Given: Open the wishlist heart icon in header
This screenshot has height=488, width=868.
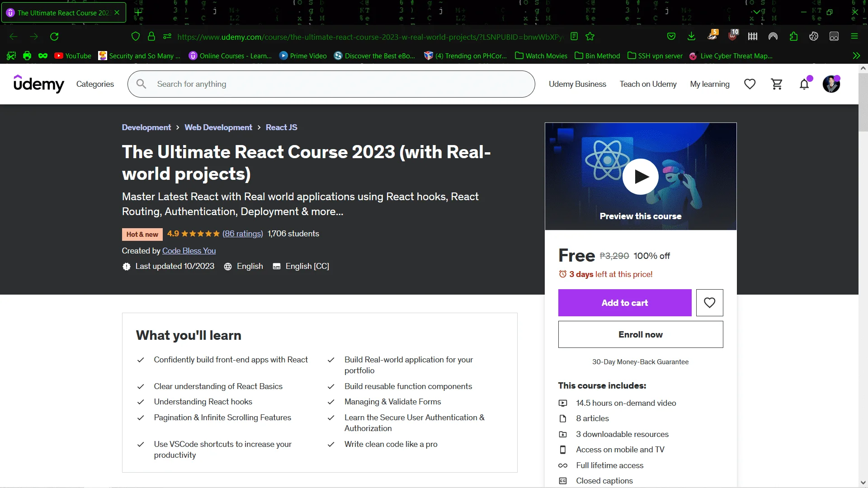Looking at the screenshot, I should click(x=750, y=84).
